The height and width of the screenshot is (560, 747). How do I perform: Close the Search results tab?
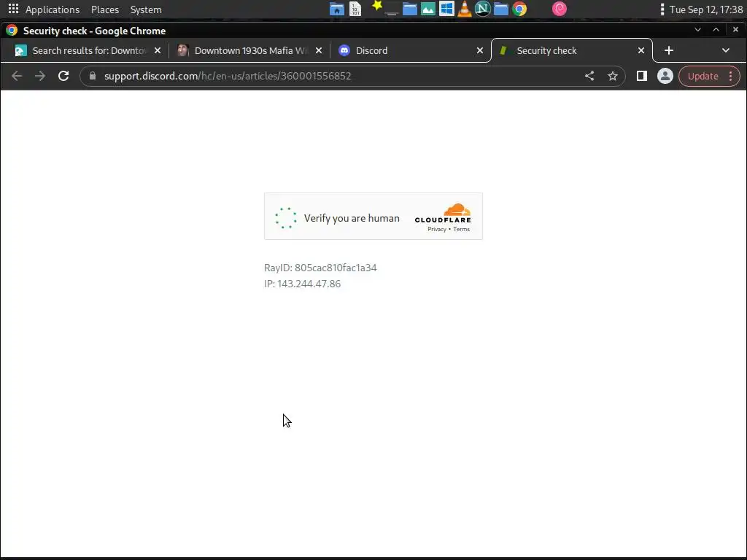(158, 50)
